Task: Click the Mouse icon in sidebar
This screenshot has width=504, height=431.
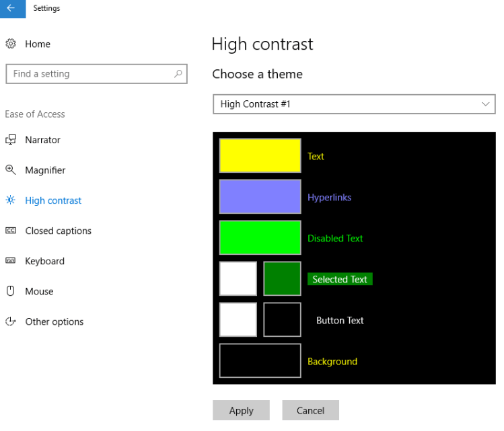Action: [11, 291]
